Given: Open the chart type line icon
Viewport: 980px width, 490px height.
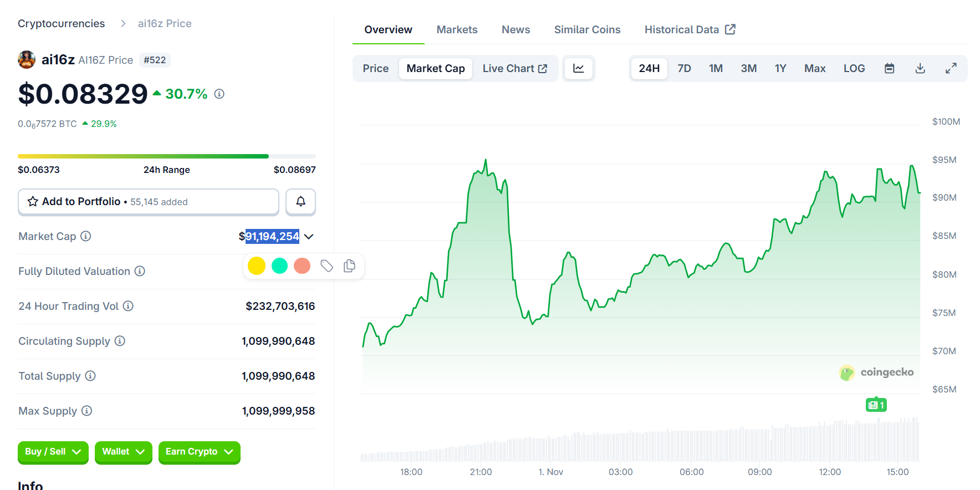Looking at the screenshot, I should 578,69.
